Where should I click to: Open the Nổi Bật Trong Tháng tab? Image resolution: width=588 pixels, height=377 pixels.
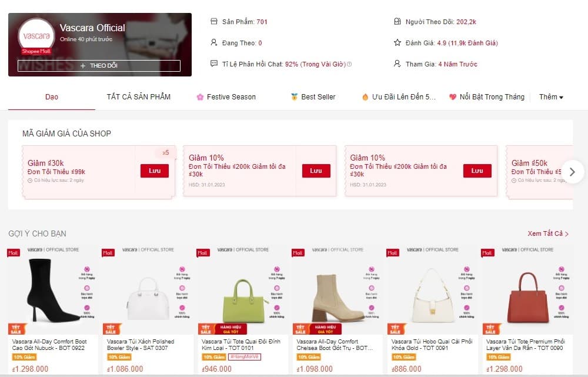[x=487, y=97]
